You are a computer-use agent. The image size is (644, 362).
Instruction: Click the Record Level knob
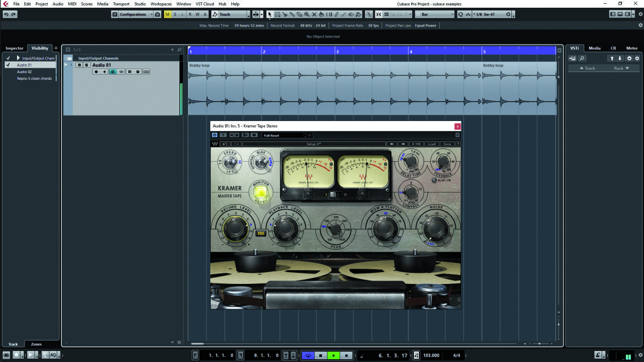pos(236,229)
